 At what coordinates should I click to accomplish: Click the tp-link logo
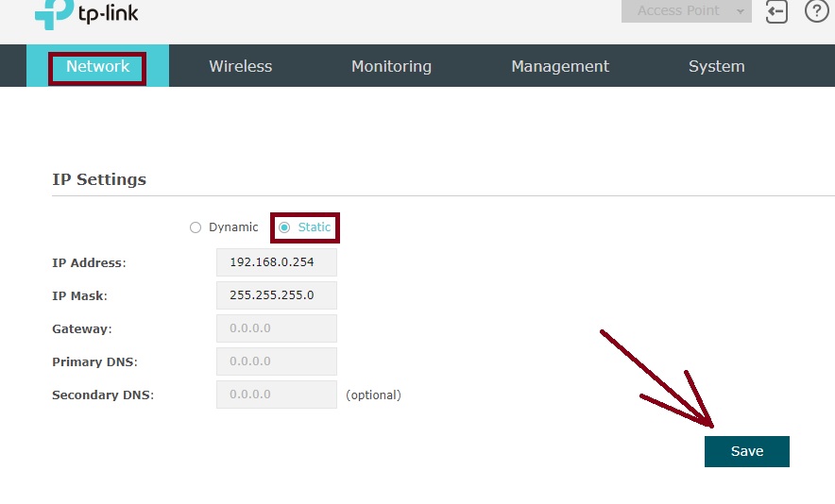85,12
